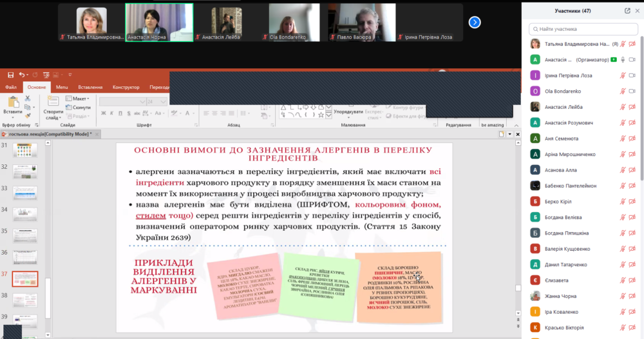The image size is (644, 339).
Task: Align text right in Абзац group
Action: pyautogui.click(x=223, y=113)
